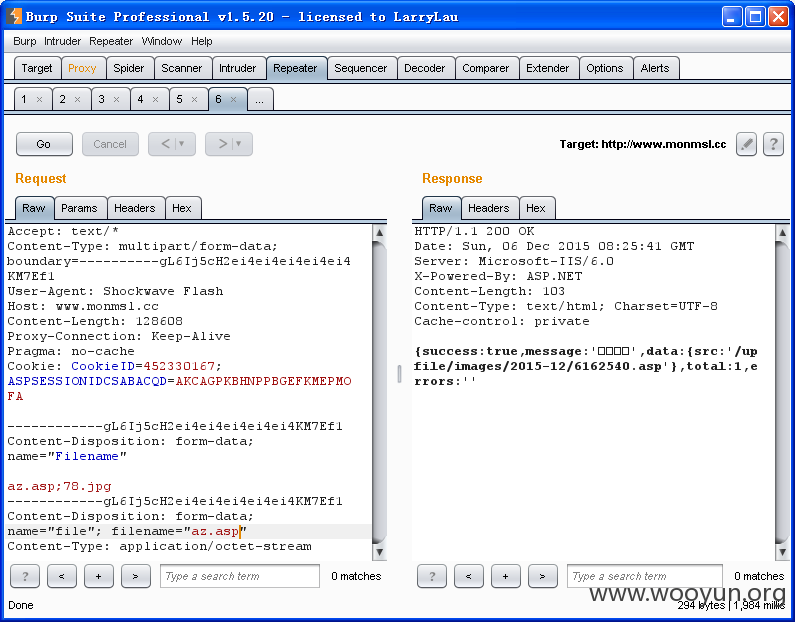Switch to the Spider tab
Viewport: 795px width, 622px height.
129,68
